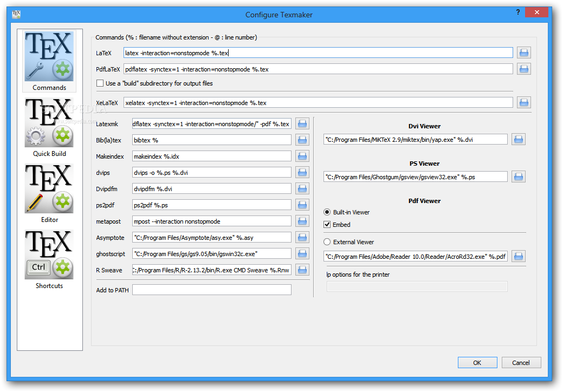Click into the Dvi Viewer path field

click(x=416, y=139)
